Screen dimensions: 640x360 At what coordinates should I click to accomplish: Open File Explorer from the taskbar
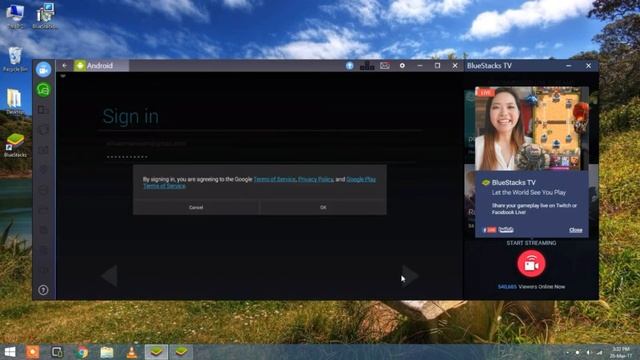pos(107,352)
